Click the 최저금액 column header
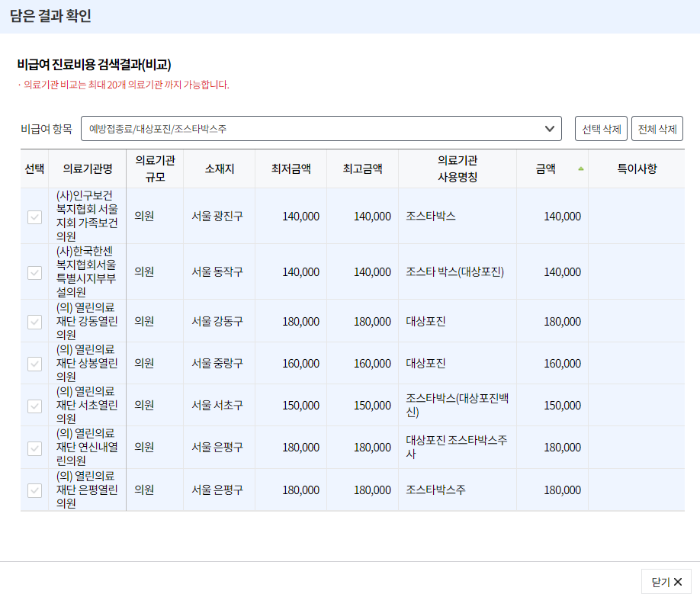This screenshot has width=700, height=594. click(x=291, y=169)
